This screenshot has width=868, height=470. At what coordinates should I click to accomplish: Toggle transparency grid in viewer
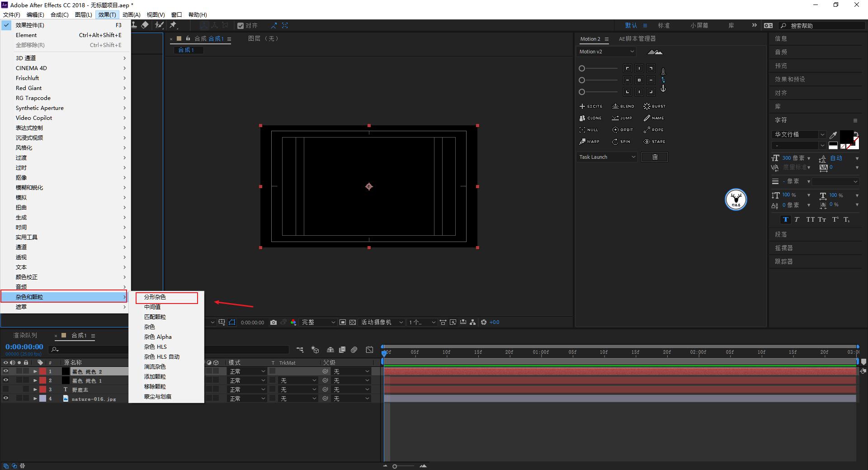353,323
